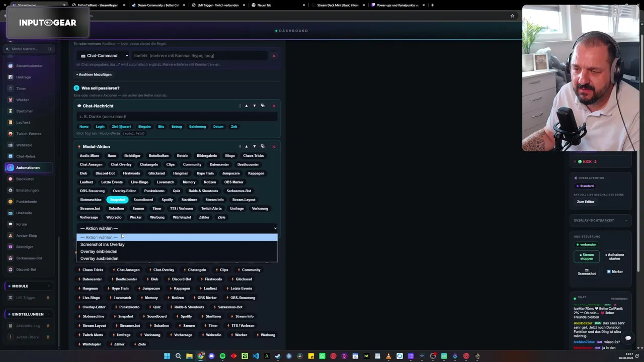The image size is (644, 362).
Task: Open the Chat-Command trigger type dropdown
Action: click(104, 56)
